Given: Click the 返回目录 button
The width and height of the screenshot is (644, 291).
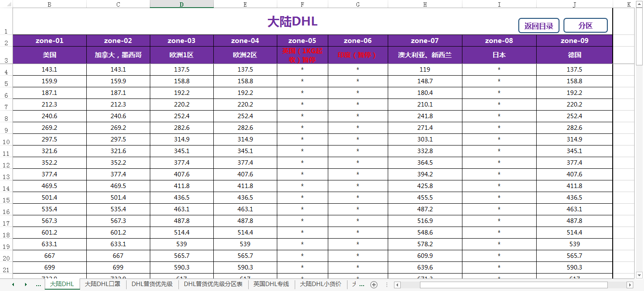Looking at the screenshot, I should pyautogui.click(x=538, y=26).
